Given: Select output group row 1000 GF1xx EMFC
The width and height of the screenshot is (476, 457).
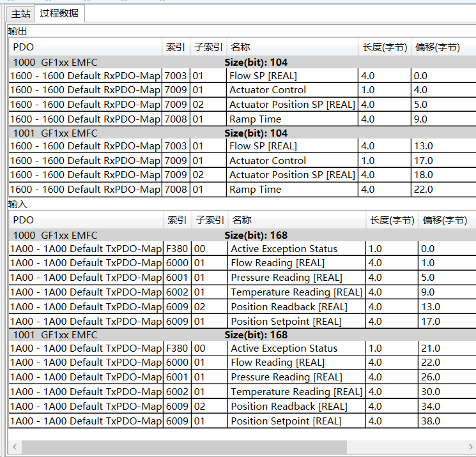Looking at the screenshot, I should coord(242,62).
